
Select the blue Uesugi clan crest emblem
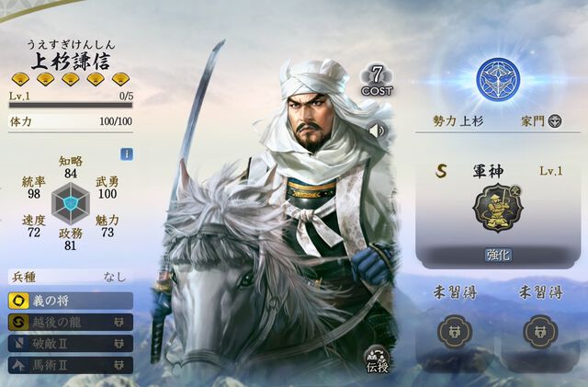coord(498,80)
